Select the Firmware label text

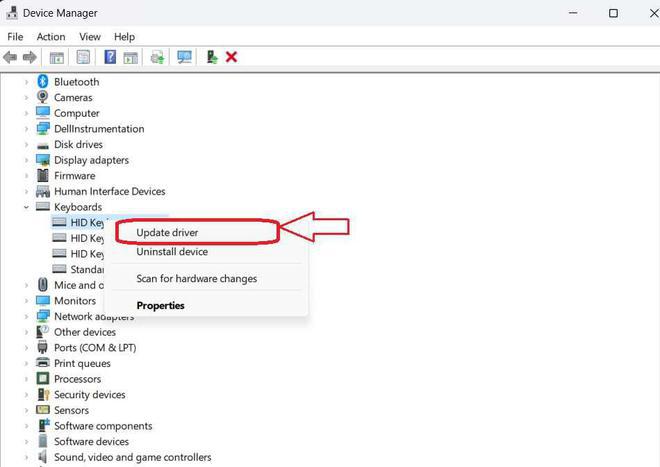(75, 176)
